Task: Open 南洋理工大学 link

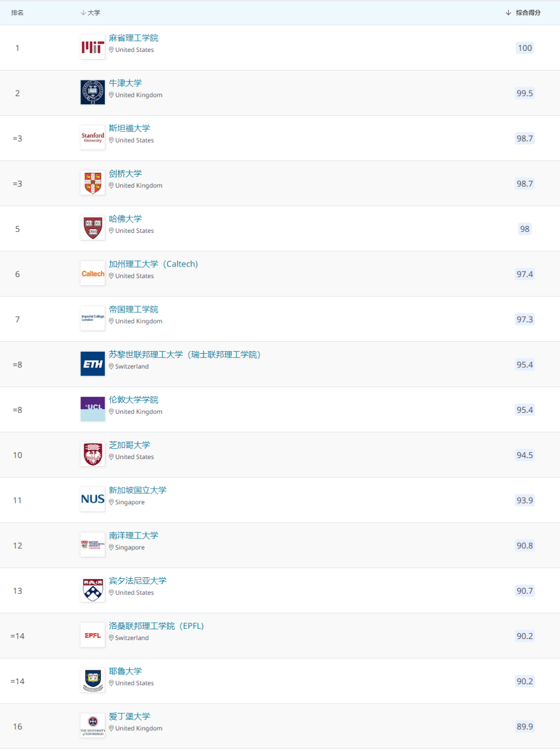Action: [x=133, y=536]
